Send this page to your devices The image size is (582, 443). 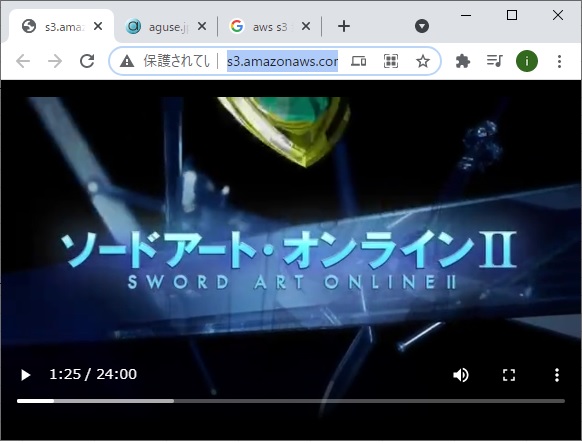tap(359, 61)
